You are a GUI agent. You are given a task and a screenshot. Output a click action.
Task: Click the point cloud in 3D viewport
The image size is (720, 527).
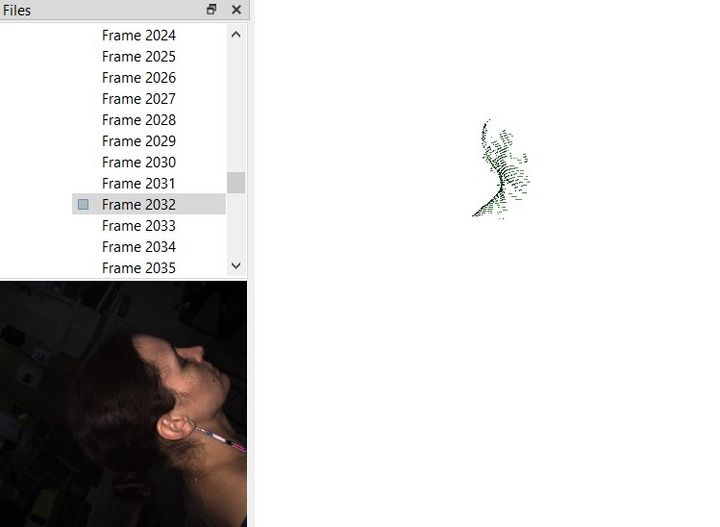(501, 170)
